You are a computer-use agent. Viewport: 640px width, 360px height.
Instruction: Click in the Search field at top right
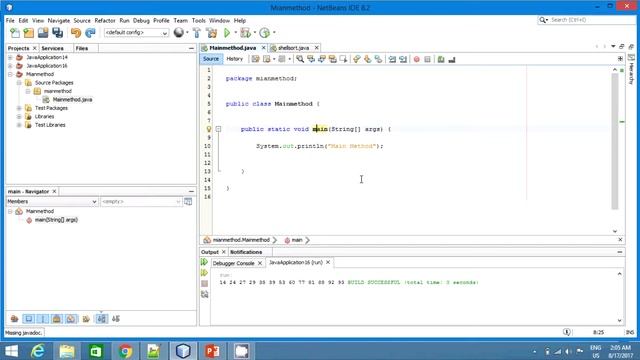[x=587, y=20]
